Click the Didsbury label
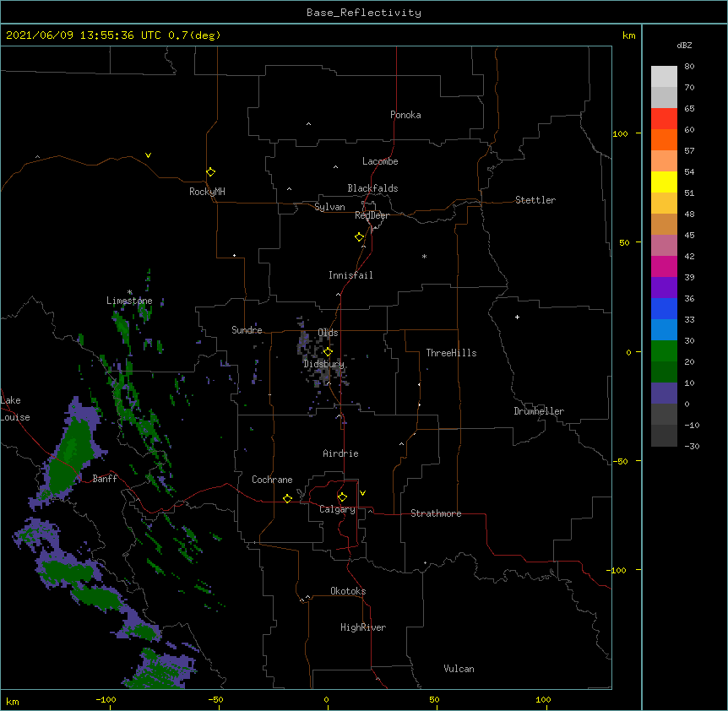Viewport: 728px width, 711px height. click(324, 364)
